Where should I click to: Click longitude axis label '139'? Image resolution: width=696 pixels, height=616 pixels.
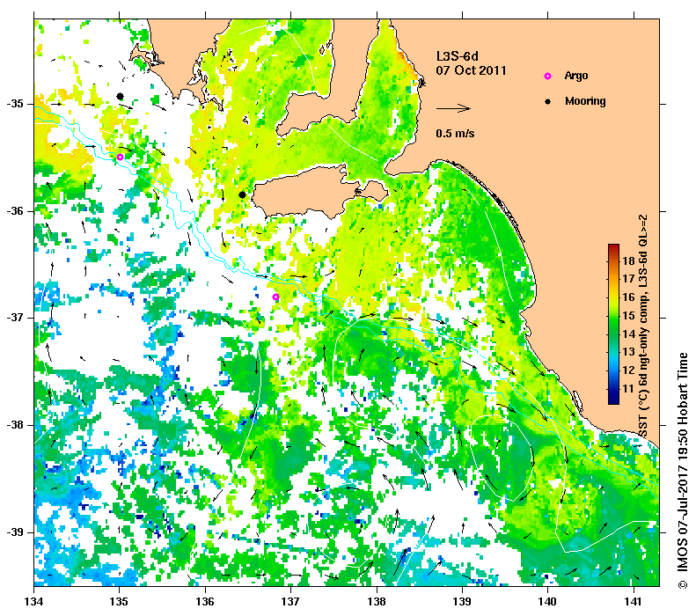click(x=462, y=602)
